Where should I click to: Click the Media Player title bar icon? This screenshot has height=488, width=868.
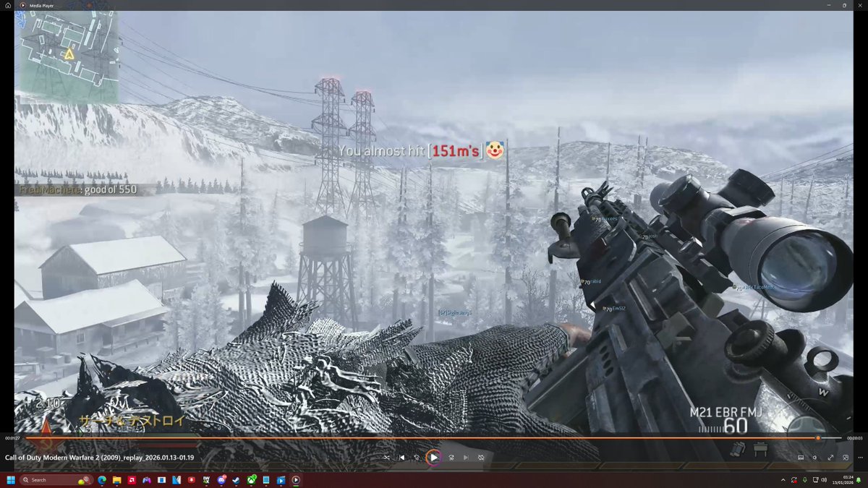[22, 5]
